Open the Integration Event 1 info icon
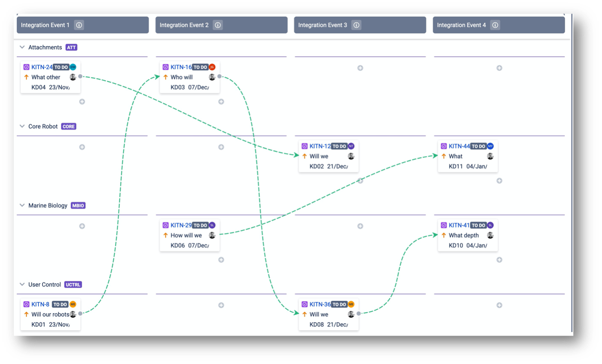This screenshot has height=364, width=602. tap(78, 25)
